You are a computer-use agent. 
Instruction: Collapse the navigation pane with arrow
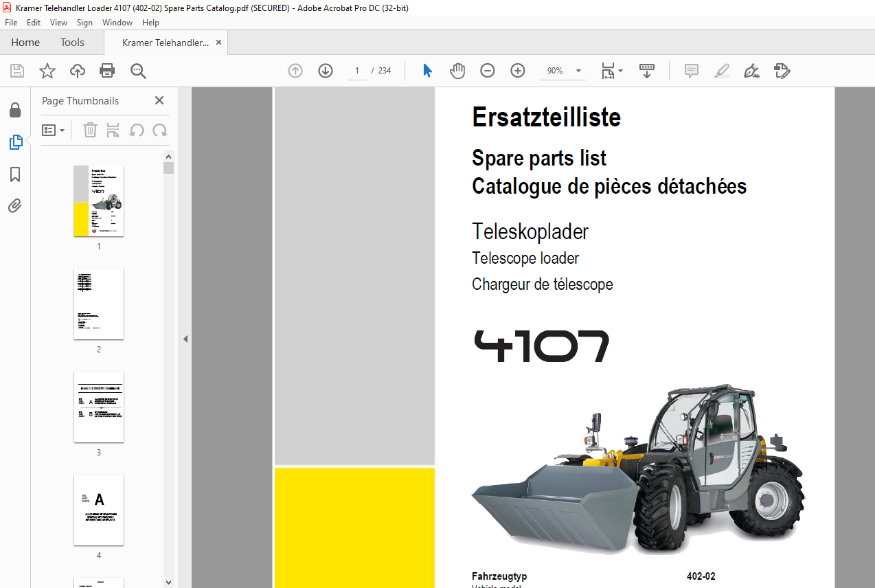185,339
